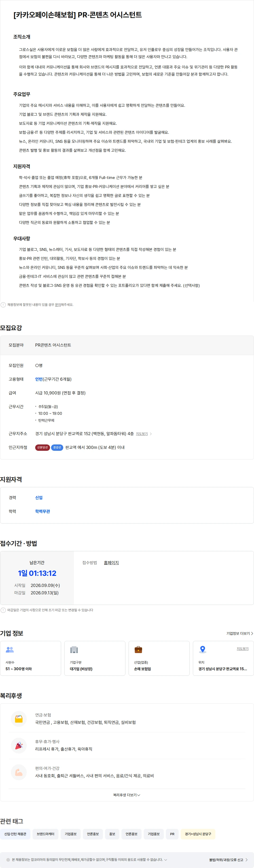Click the employees people icon
Viewport: 254px width, 868px height.
click(10, 649)
